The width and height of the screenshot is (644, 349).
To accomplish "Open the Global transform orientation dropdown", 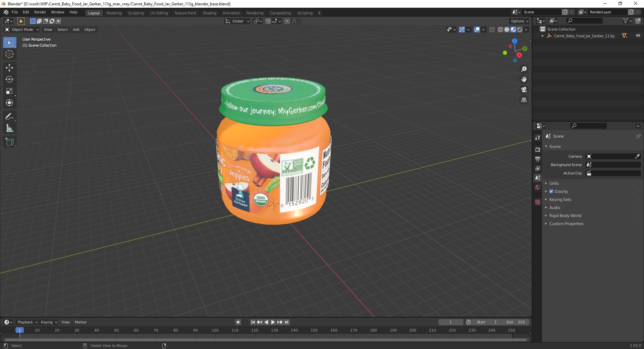I will (237, 21).
